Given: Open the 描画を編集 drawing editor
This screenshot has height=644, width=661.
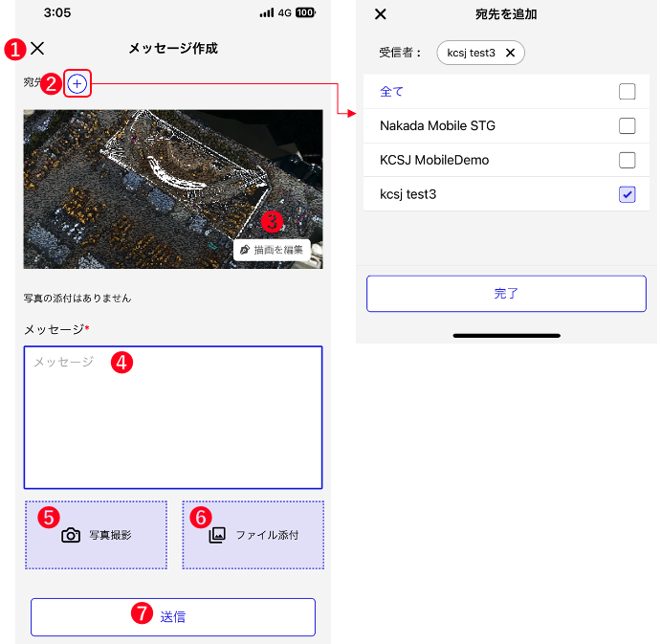Looking at the screenshot, I should tap(272, 250).
